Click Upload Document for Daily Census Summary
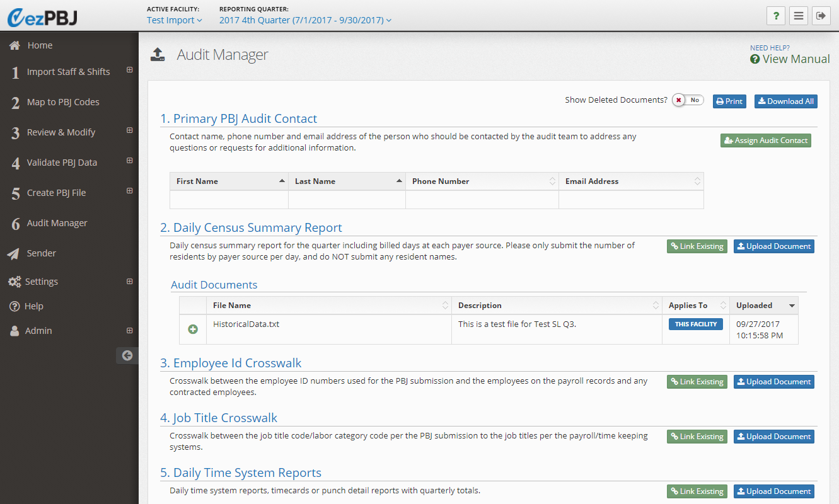 click(774, 246)
